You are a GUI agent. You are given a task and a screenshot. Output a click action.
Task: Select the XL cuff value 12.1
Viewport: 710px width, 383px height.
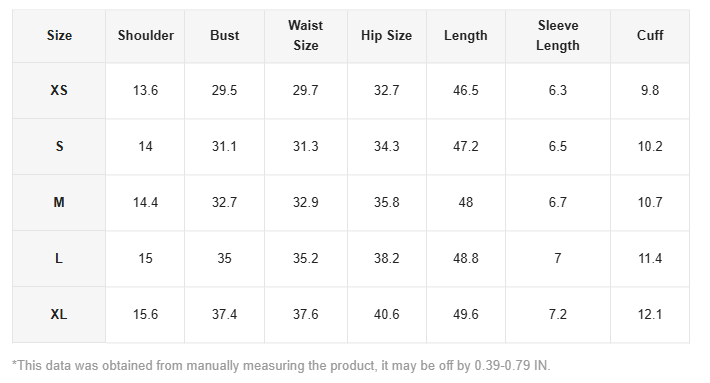(x=650, y=314)
